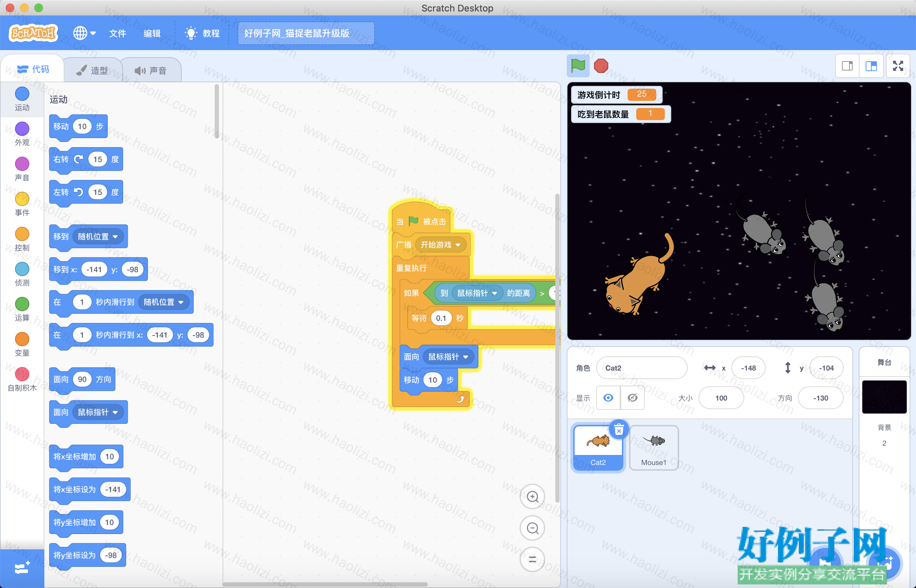Click the red stop sign button
Viewport: 916px width, 588px height.
[601, 66]
